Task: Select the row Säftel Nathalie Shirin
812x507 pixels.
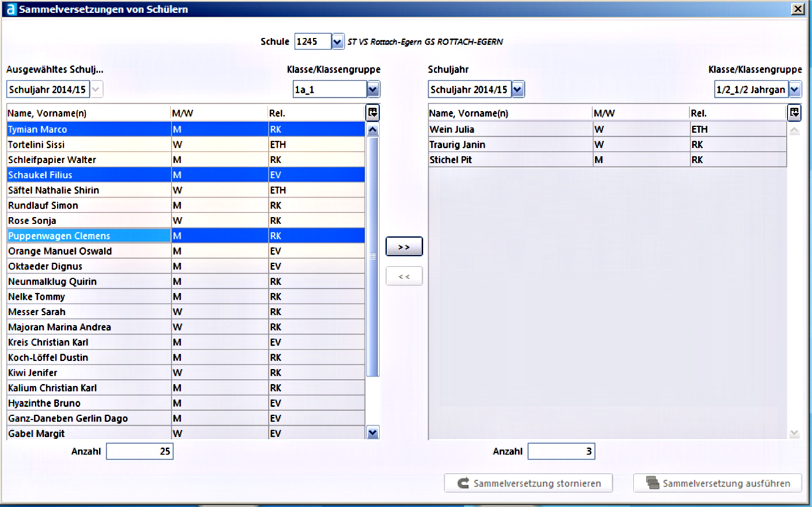Action: click(186, 191)
